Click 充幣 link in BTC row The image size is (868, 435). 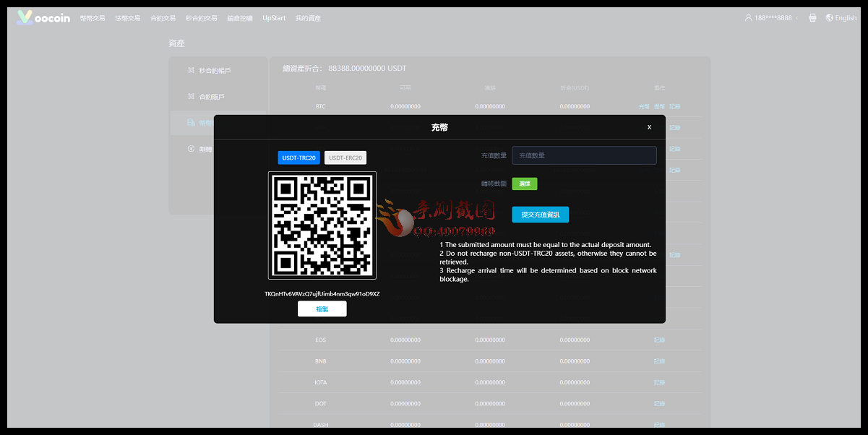(644, 106)
